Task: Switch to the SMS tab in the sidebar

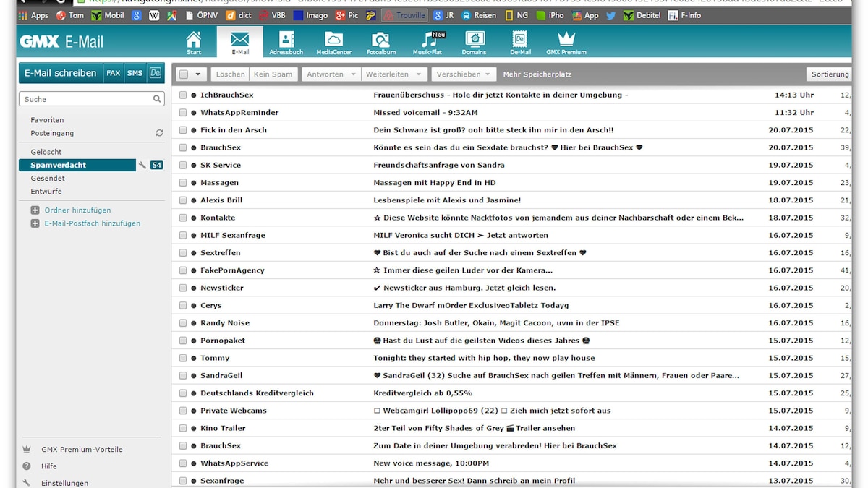Action: [135, 73]
